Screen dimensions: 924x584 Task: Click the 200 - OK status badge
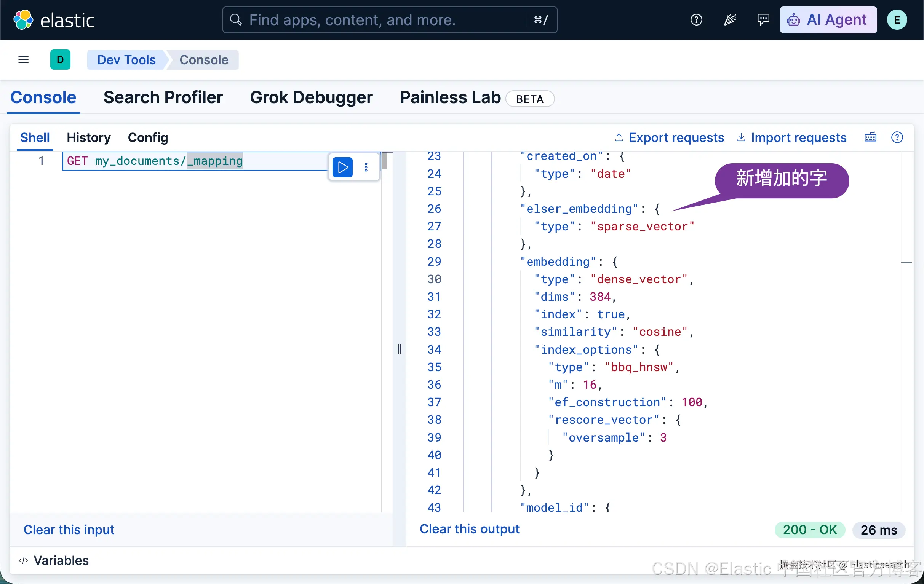810,530
